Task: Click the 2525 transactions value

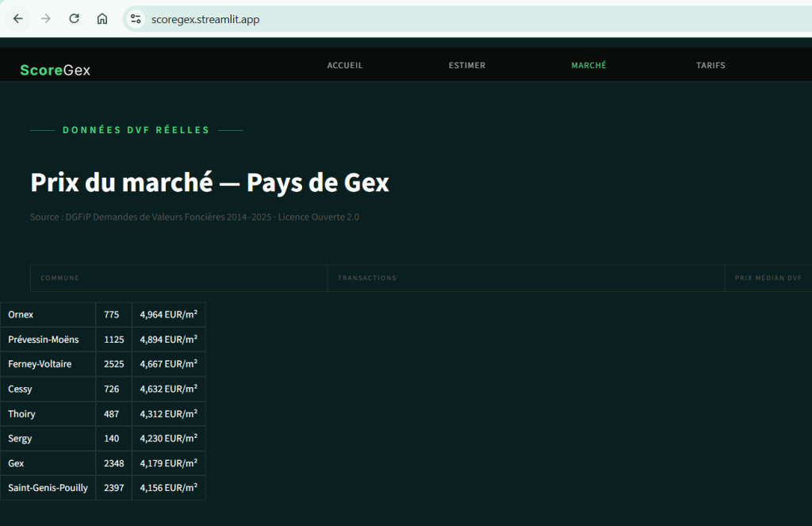Action: tap(114, 364)
